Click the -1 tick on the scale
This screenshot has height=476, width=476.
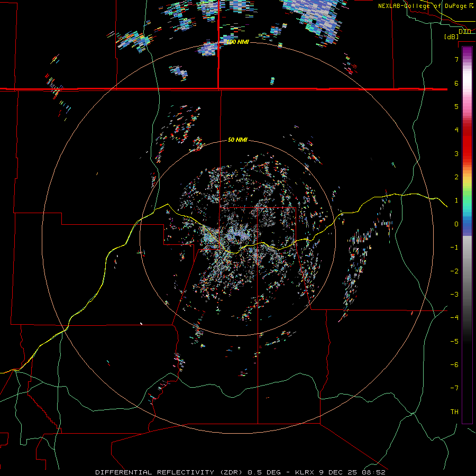(x=454, y=248)
